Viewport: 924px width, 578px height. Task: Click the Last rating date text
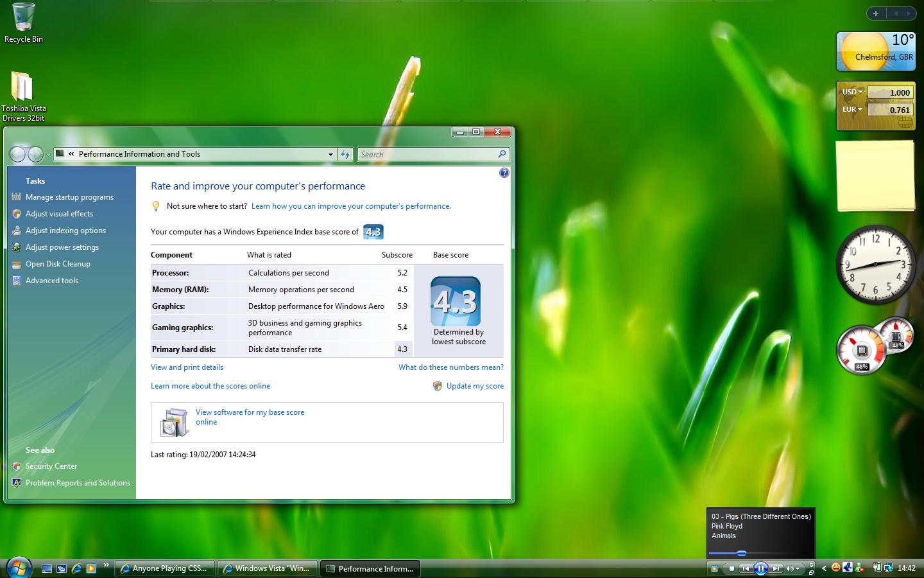[x=203, y=455]
